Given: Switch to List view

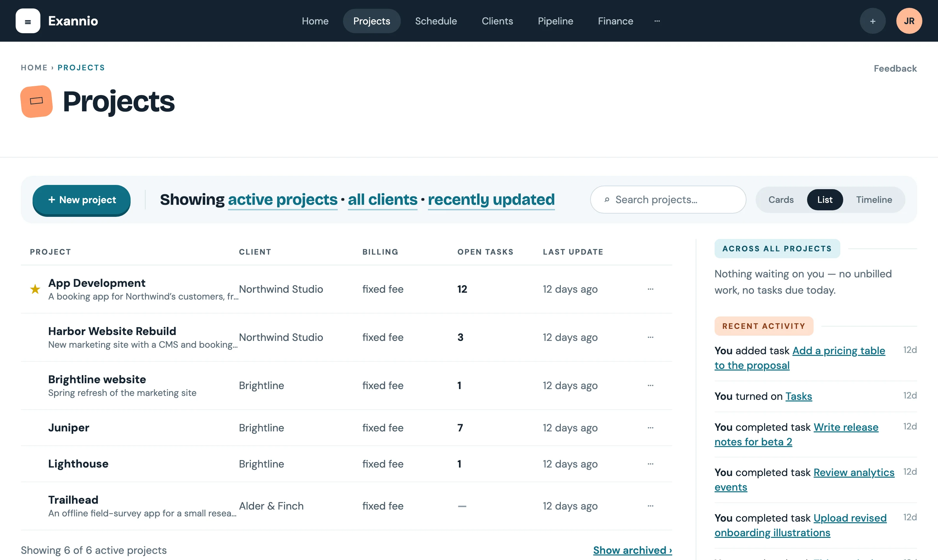Looking at the screenshot, I should tap(824, 200).
